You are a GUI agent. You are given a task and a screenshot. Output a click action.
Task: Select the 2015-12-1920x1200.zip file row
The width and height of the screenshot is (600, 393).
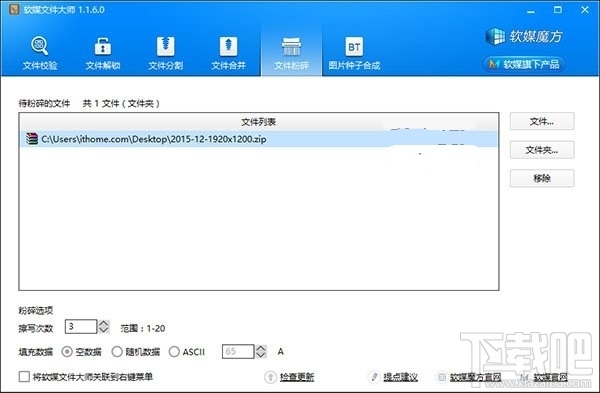coord(259,139)
